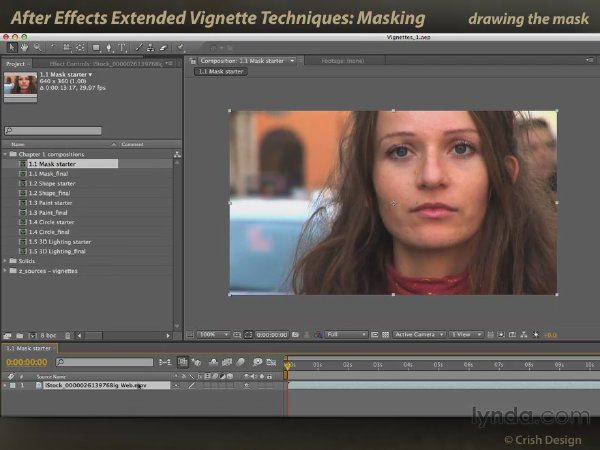This screenshot has height=450, width=600.
Task: Toggle Motion Blur enable switch
Action: point(241,362)
